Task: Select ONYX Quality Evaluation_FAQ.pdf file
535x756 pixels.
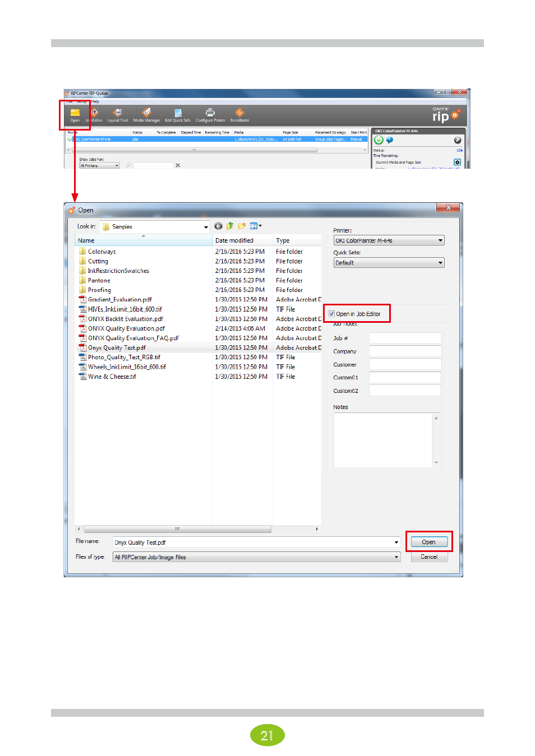Action: coord(133,338)
